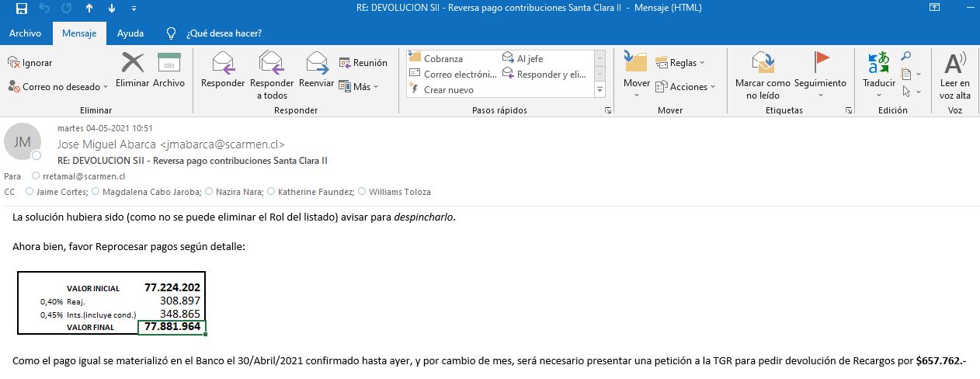Open the Seguimiento flag dropdown
980x379 pixels.
820,95
